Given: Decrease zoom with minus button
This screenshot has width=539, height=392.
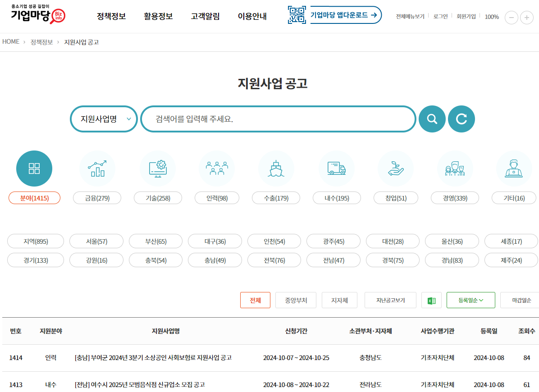Looking at the screenshot, I should pos(512,17).
